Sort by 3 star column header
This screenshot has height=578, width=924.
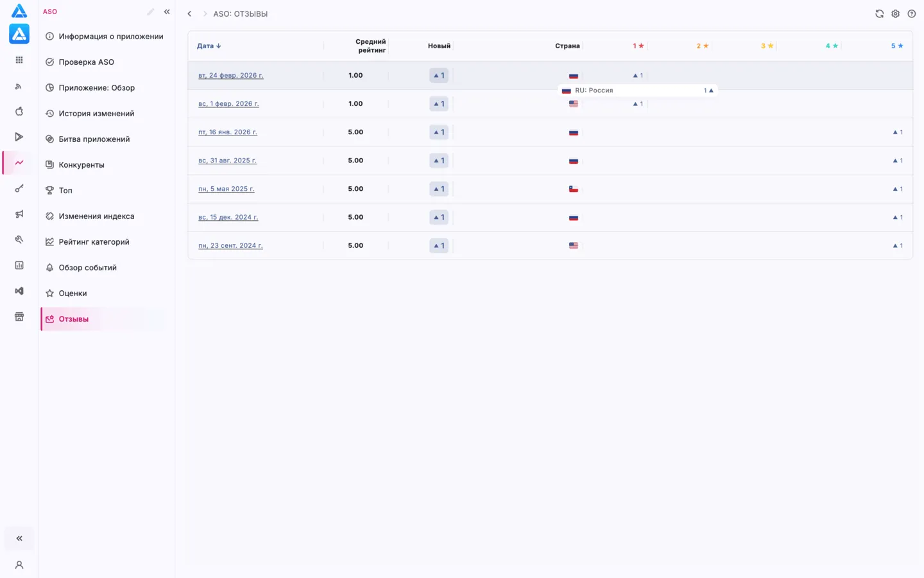pyautogui.click(x=767, y=46)
